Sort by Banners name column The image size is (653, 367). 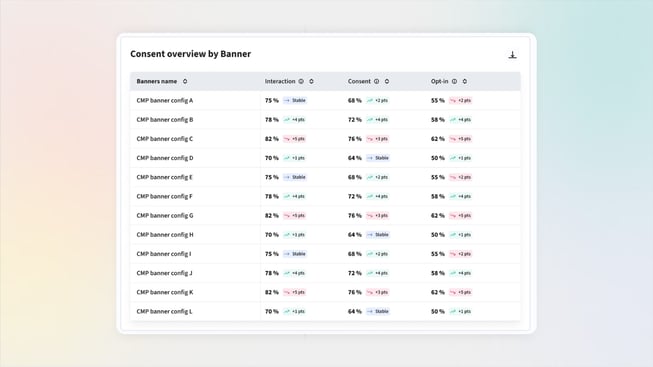(185, 81)
